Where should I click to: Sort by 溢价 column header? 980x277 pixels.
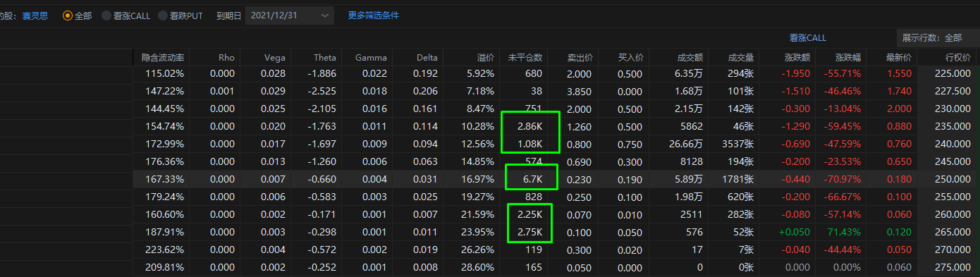[485, 57]
